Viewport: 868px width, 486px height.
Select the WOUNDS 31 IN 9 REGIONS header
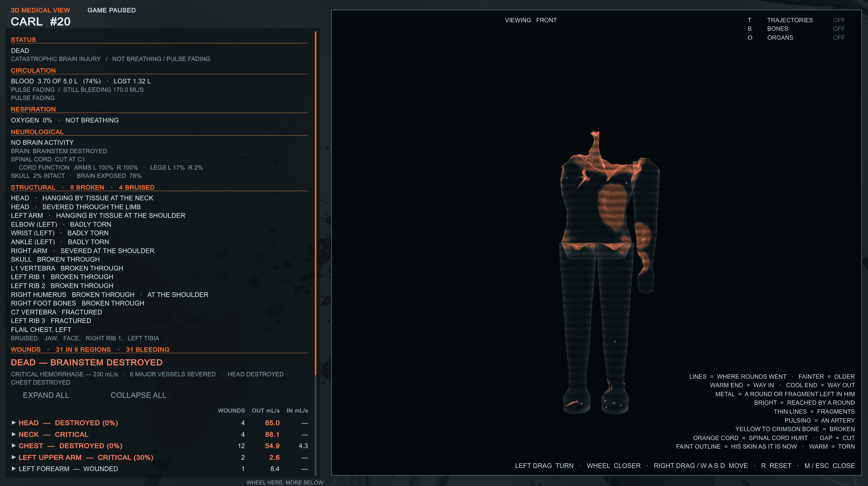point(90,350)
